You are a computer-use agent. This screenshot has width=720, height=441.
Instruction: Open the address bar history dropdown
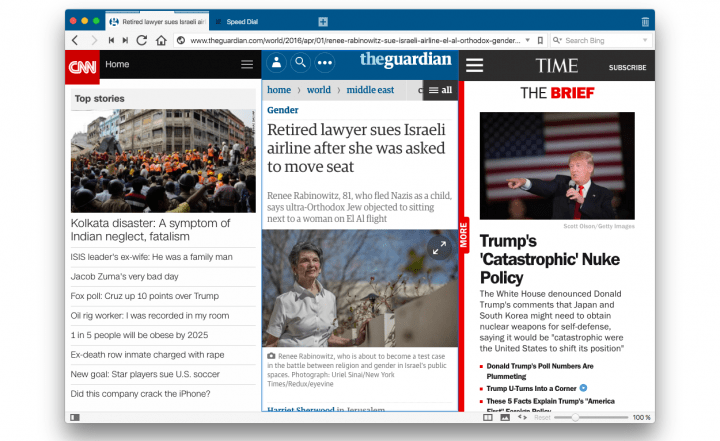click(x=528, y=40)
